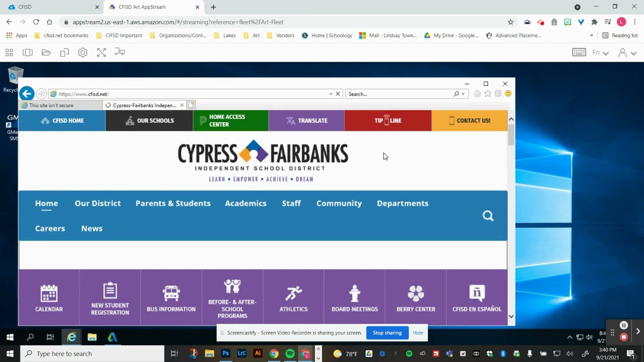The width and height of the screenshot is (644, 362).
Task: Open the Careers menu item
Action: point(50,228)
